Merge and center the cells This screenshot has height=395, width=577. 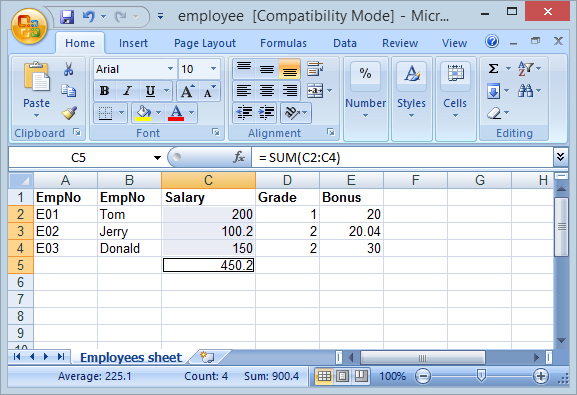pyautogui.click(x=315, y=91)
